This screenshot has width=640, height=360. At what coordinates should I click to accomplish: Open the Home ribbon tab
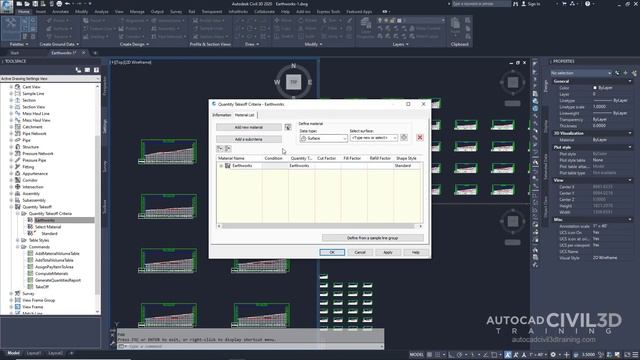click(24, 12)
